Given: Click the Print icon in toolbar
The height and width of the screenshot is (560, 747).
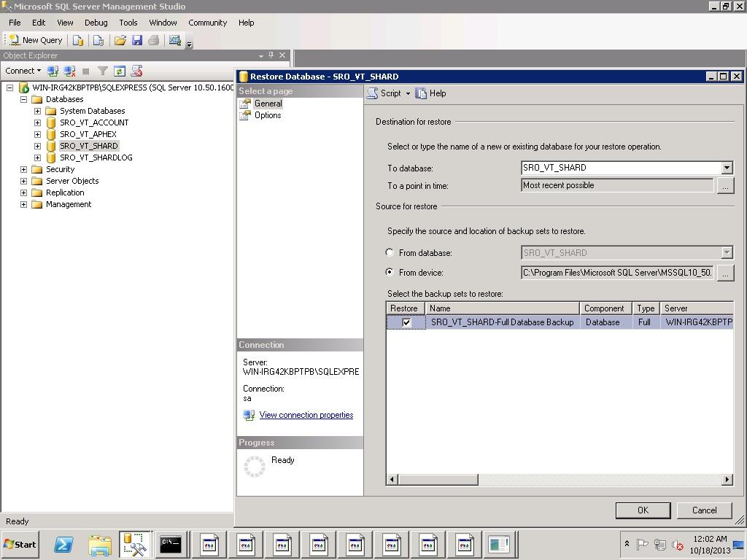Looking at the screenshot, I should point(153,41).
